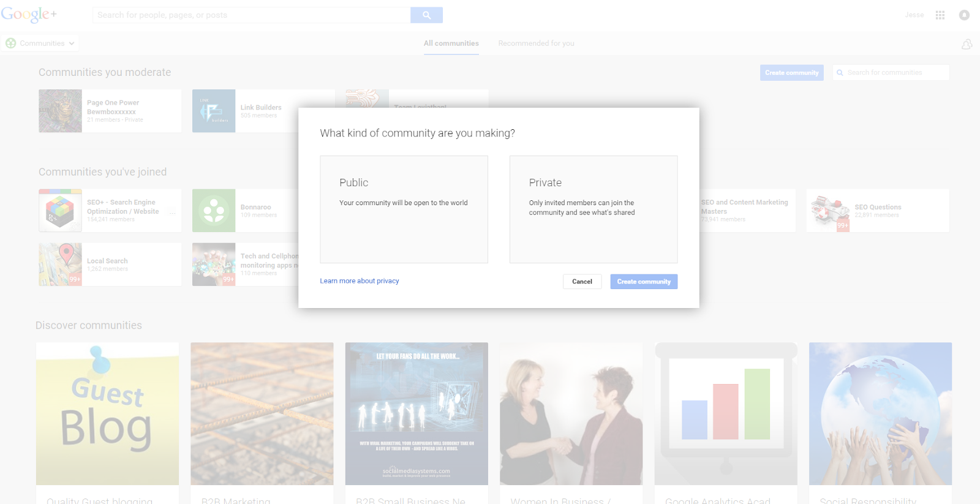Open Learn more about privacy link
The width and height of the screenshot is (980, 504).
[360, 281]
